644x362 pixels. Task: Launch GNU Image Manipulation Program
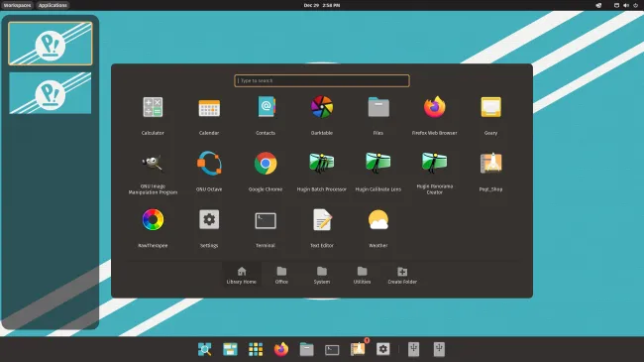tap(153, 164)
